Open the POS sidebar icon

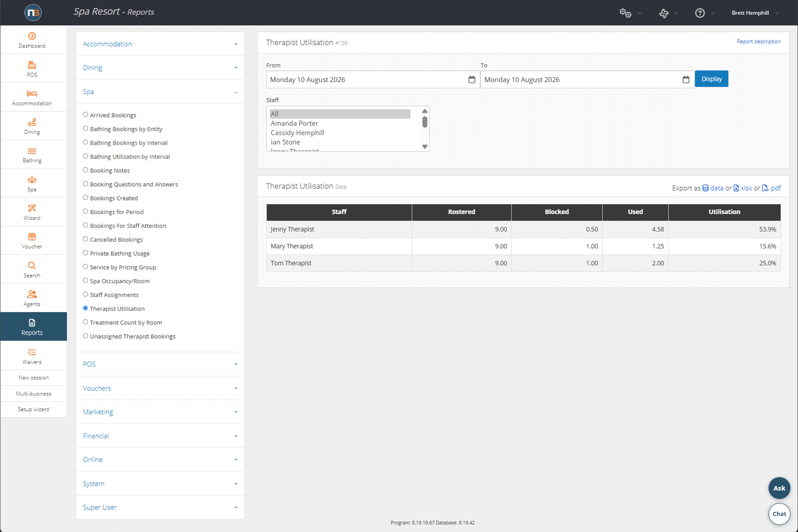(32, 65)
